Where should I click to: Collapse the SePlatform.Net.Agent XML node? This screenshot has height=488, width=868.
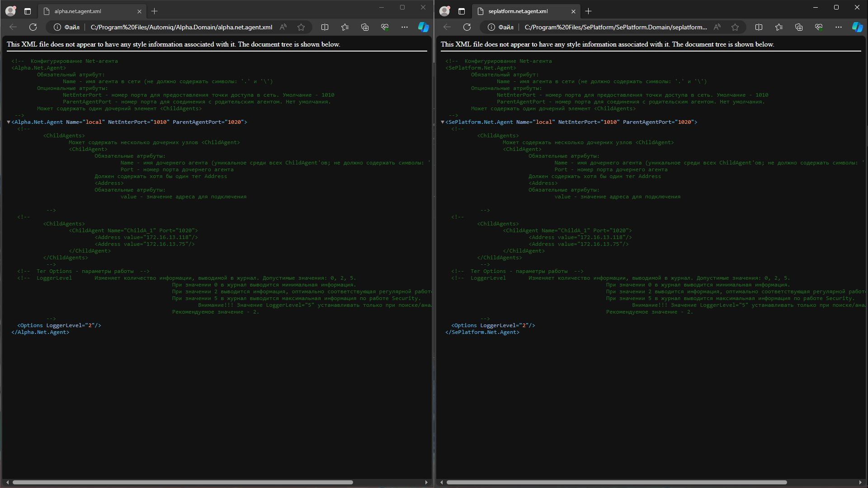[x=443, y=122]
